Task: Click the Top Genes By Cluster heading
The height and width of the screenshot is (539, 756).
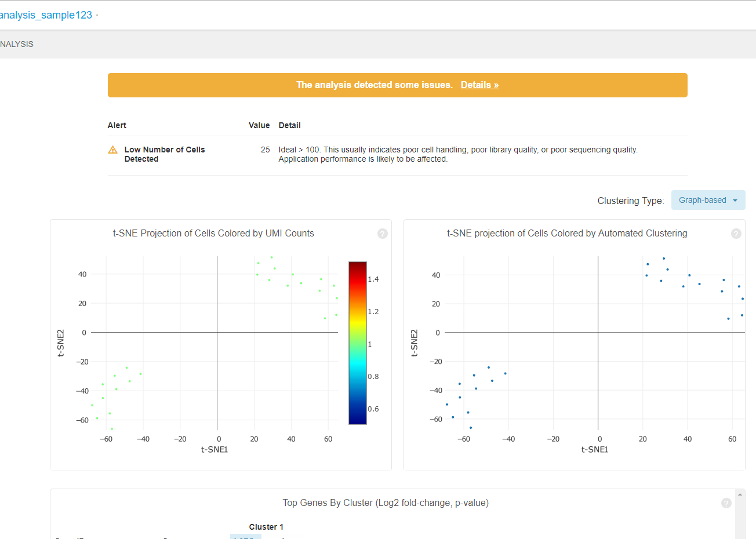Action: point(386,503)
